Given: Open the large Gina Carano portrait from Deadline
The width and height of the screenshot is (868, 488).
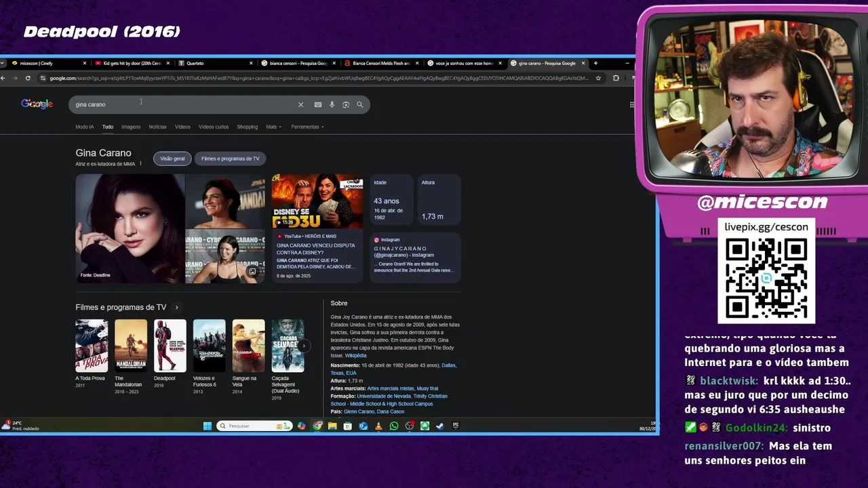Looking at the screenshot, I should pos(130,228).
